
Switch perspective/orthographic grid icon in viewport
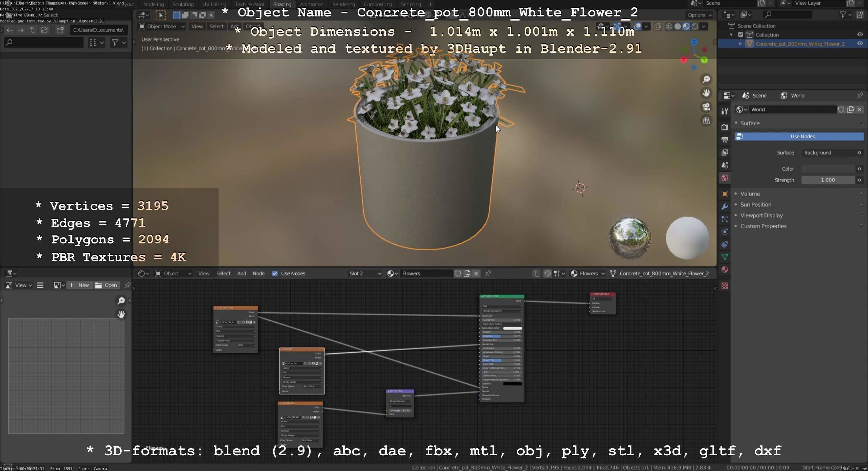pyautogui.click(x=706, y=121)
